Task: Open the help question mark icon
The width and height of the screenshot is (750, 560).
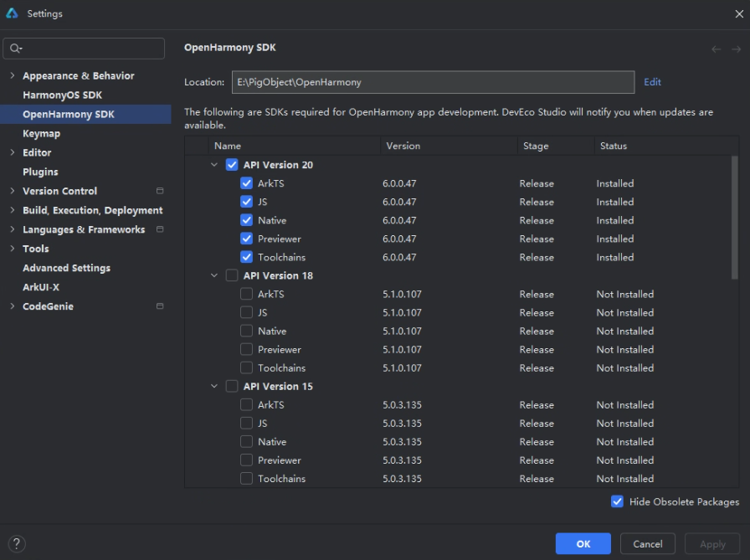Action: (17, 544)
